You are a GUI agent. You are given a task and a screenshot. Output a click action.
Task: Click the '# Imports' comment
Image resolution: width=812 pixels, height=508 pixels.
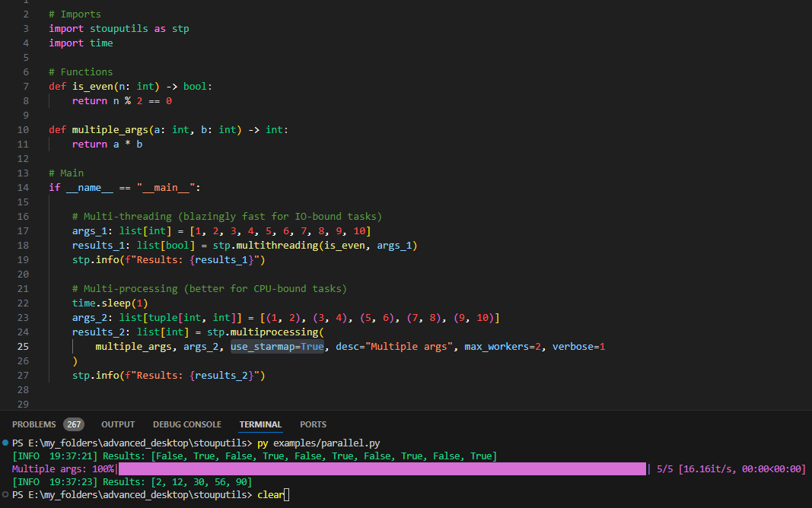point(75,14)
